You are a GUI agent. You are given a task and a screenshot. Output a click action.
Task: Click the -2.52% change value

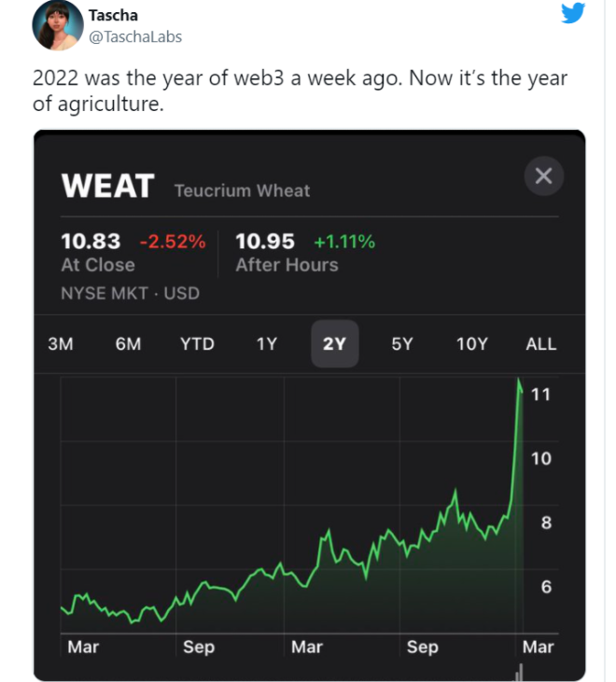pos(173,242)
